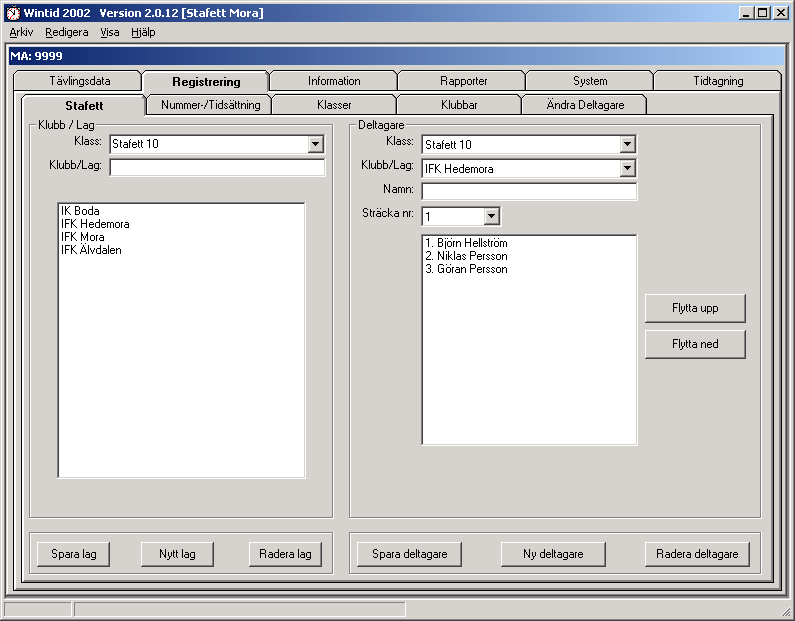
Task: Open the Nummer-/Tidsättning sub-tab
Action: click(210, 104)
